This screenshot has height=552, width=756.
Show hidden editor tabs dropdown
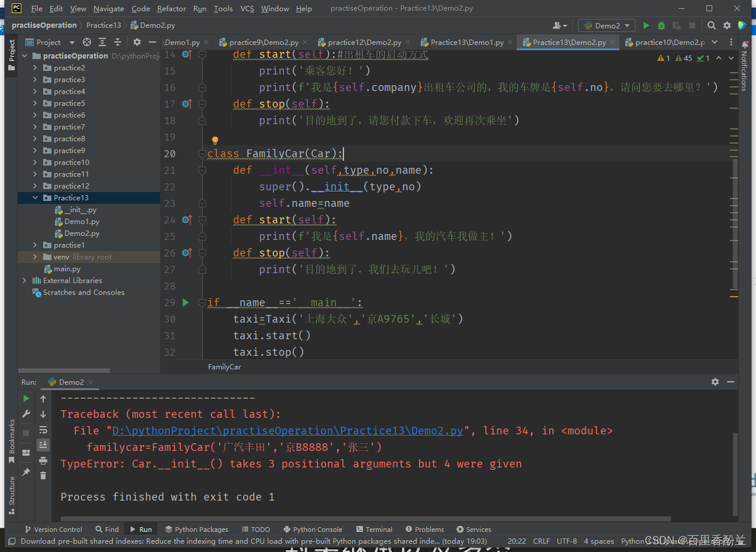715,42
